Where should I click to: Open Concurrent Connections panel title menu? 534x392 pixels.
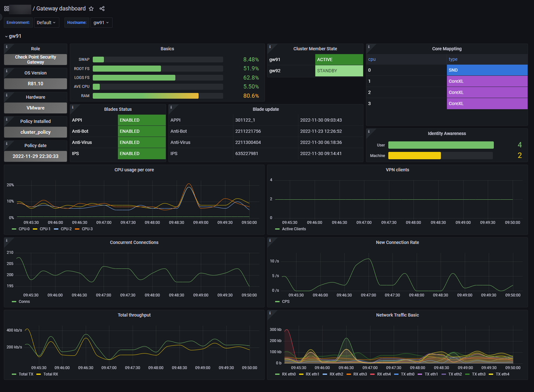pyautogui.click(x=134, y=242)
